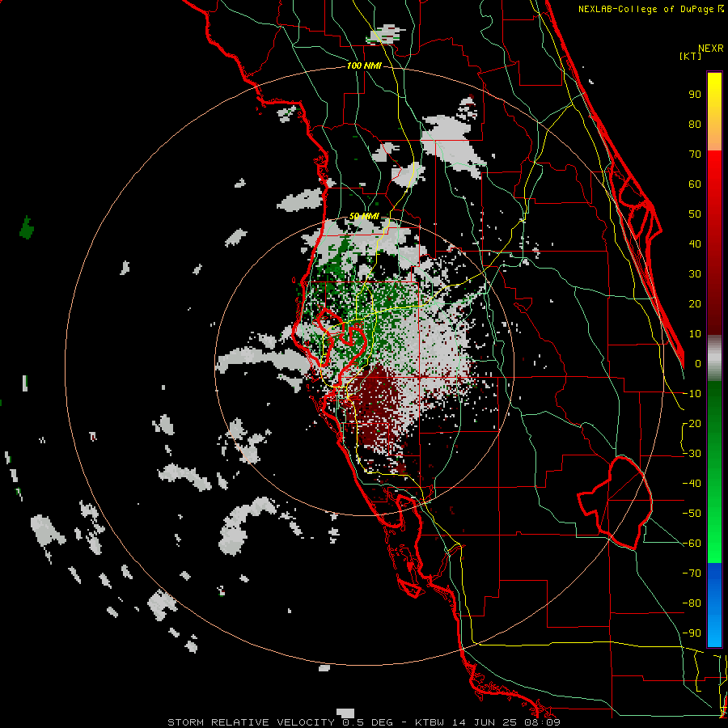Select the 80 knot scale label
728x728 pixels.
pyautogui.click(x=695, y=124)
